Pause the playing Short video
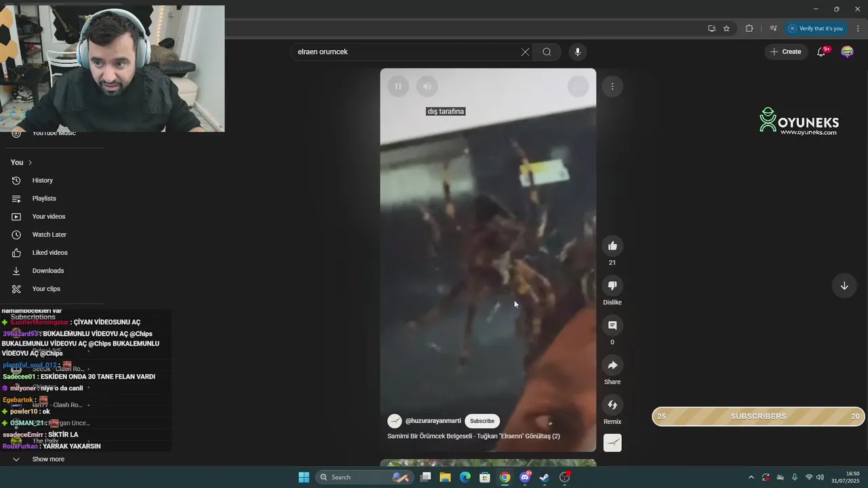The width and height of the screenshot is (868, 488). 398,86
